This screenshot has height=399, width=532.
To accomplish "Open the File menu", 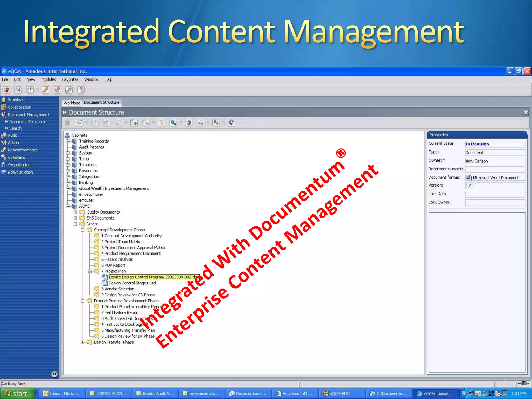I will pos(5,79).
